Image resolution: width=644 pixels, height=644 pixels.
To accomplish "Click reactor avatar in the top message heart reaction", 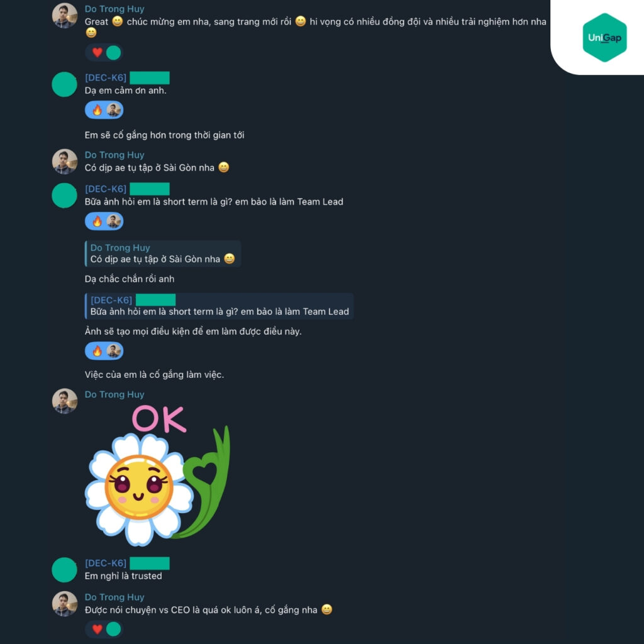I will click(x=113, y=53).
